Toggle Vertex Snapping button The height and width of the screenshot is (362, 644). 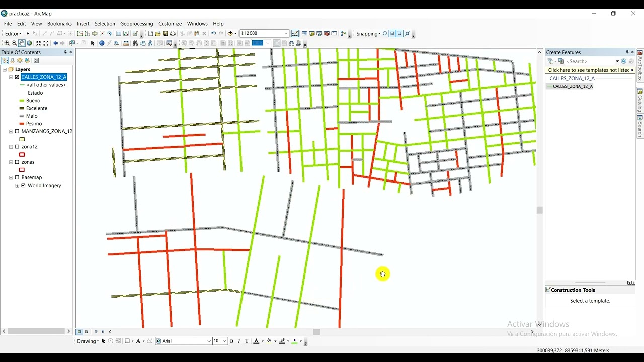pyautogui.click(x=400, y=34)
